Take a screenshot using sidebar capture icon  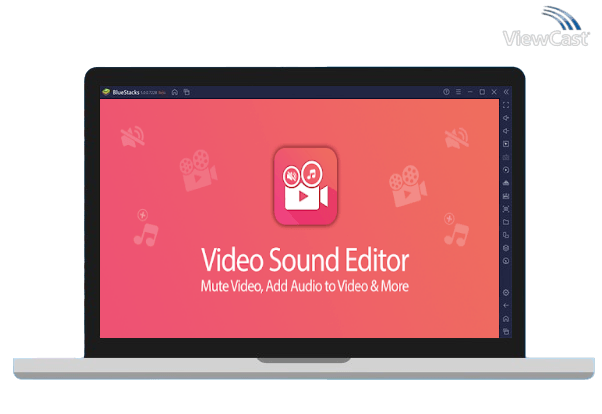(506, 209)
